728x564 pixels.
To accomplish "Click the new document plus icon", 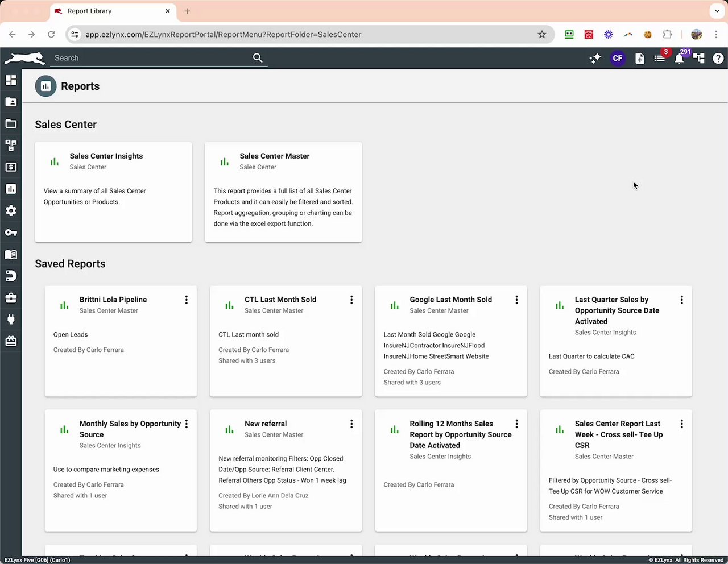I will (x=640, y=58).
